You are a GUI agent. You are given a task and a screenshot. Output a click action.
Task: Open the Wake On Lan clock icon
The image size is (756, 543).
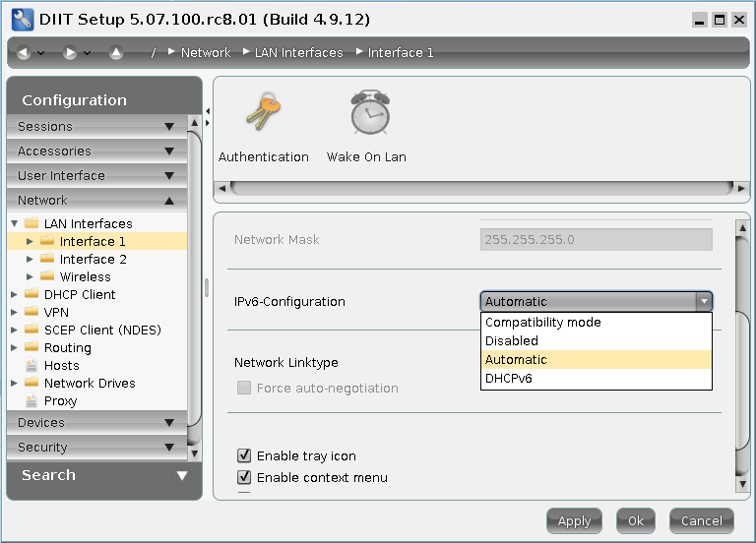[368, 113]
